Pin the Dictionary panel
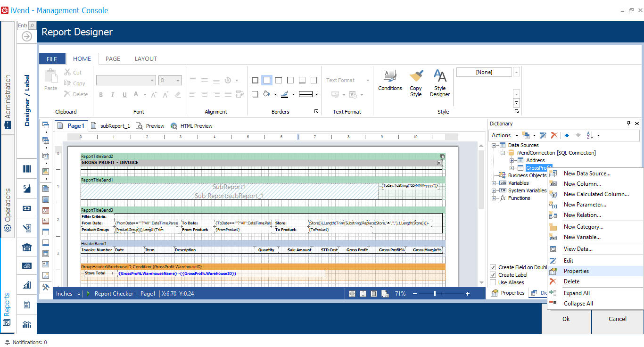 pyautogui.click(x=628, y=124)
